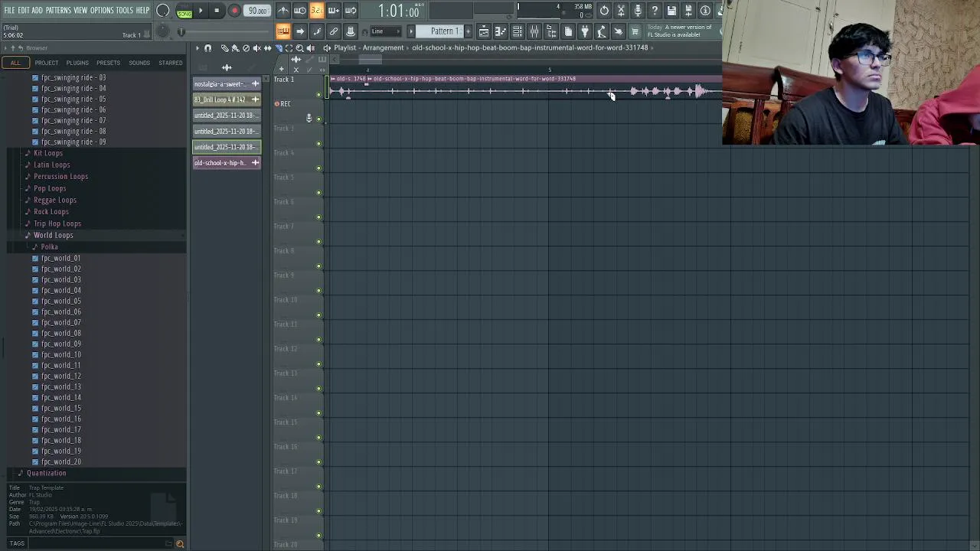980x551 pixels.
Task: Toggle typing keyboard to piano icon
Action: [x=283, y=31]
